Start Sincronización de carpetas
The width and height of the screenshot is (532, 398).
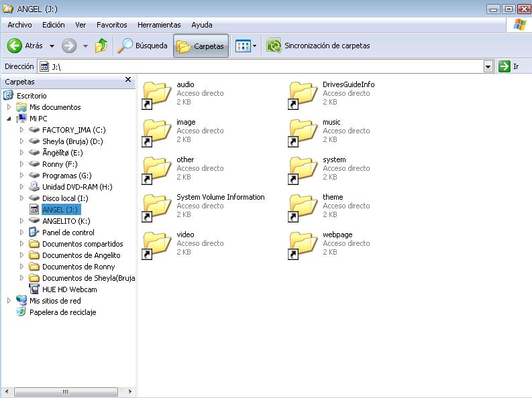click(318, 46)
